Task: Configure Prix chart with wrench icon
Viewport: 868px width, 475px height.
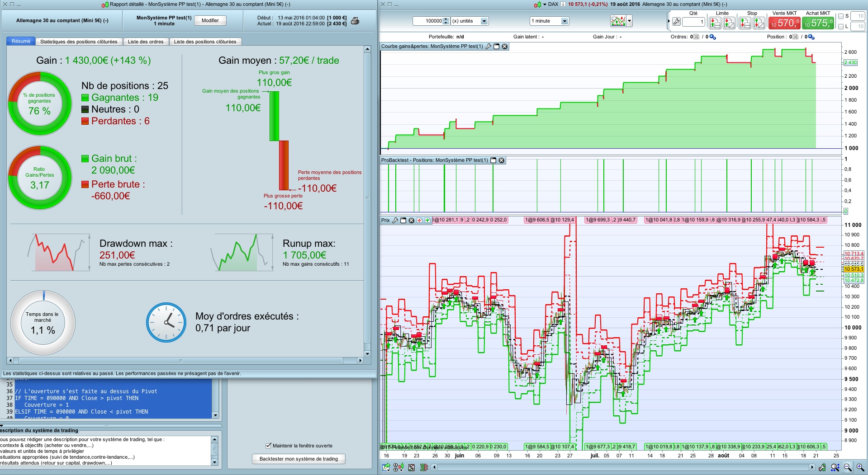Action: click(395, 220)
